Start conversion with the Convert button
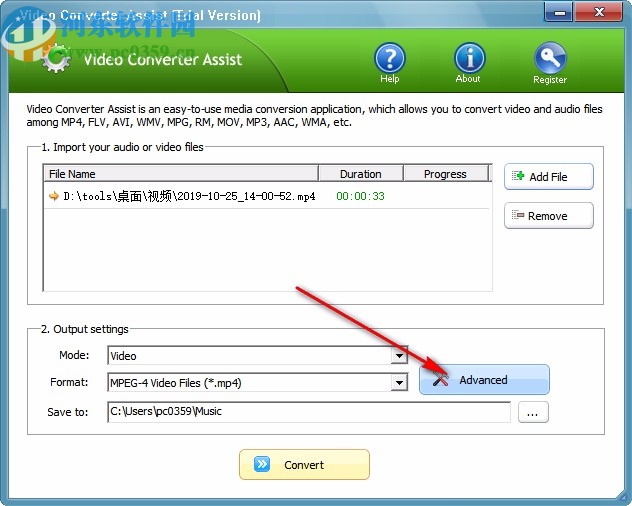This screenshot has width=632, height=506. pyautogui.click(x=304, y=464)
